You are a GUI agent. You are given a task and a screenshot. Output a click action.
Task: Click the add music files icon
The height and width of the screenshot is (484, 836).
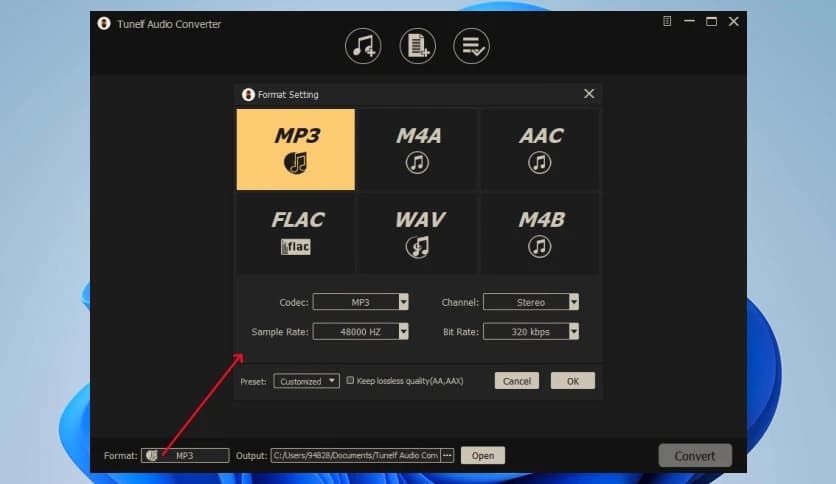(363, 46)
